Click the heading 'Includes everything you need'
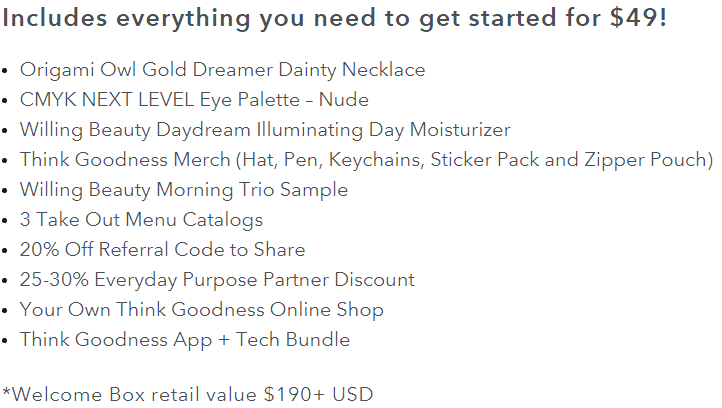Screen dimensions: 722x408 (x=334, y=19)
